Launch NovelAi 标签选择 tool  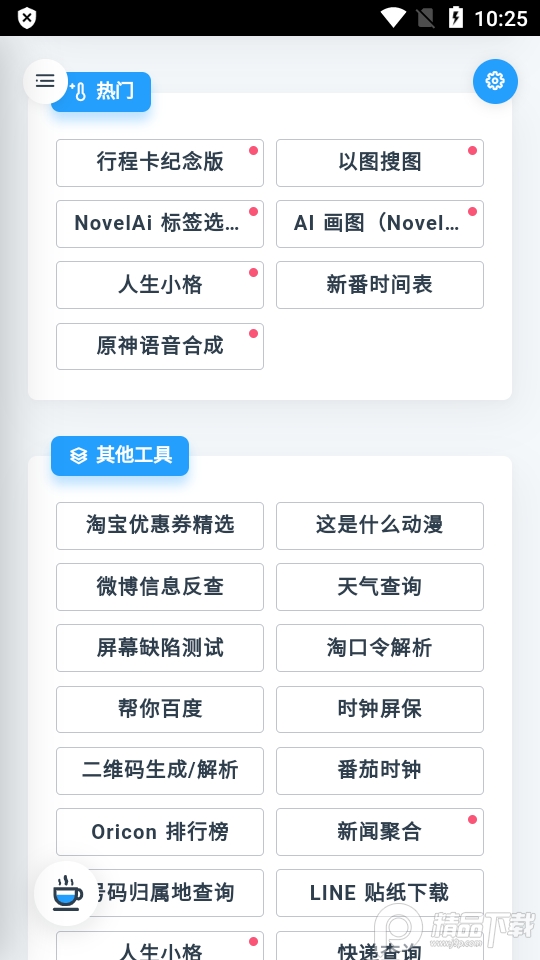pyautogui.click(x=160, y=224)
